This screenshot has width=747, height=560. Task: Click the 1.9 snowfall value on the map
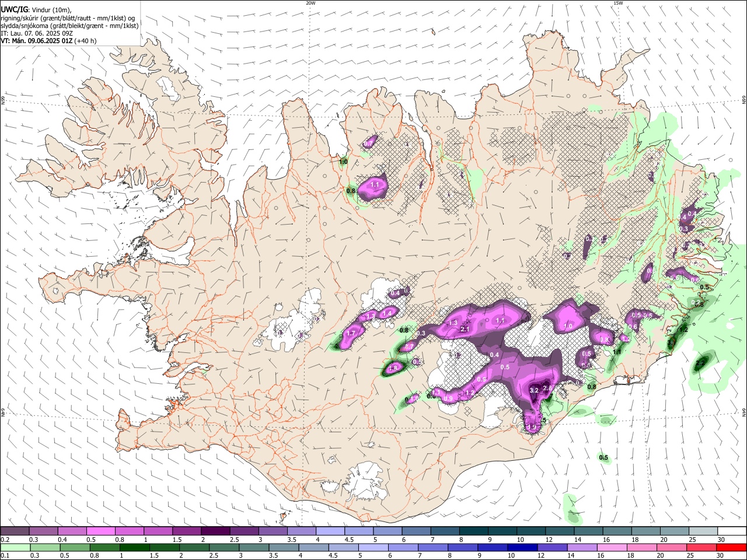(x=531, y=427)
